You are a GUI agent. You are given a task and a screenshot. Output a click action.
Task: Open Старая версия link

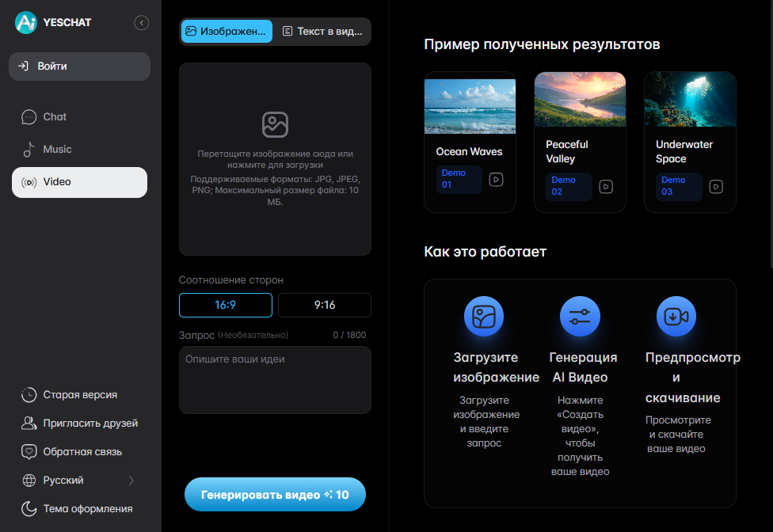79,394
